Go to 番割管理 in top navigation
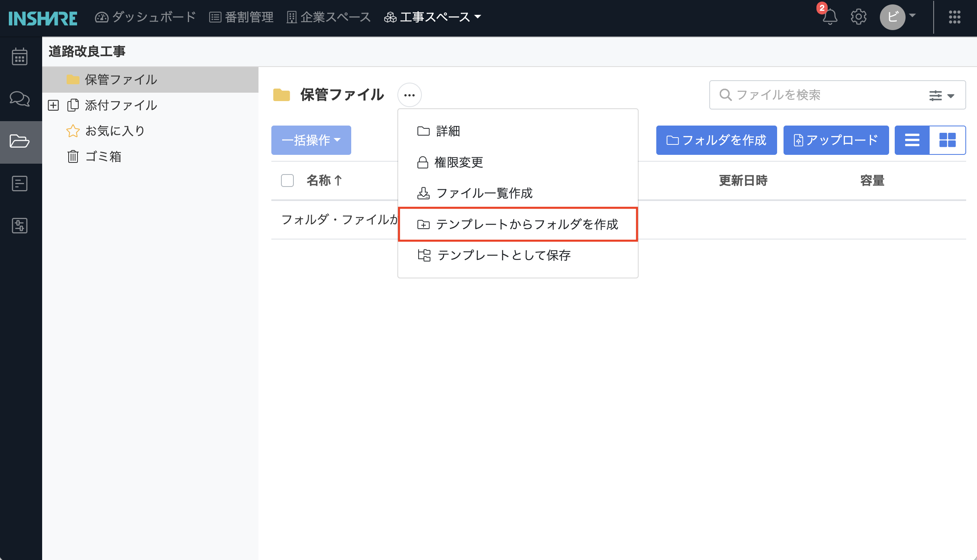977x560 pixels. pyautogui.click(x=241, y=17)
